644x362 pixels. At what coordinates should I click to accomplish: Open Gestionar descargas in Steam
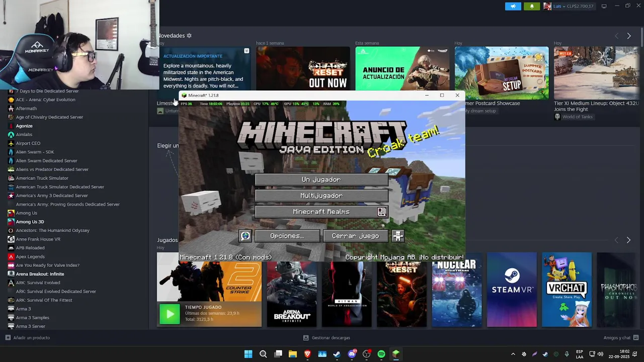click(x=327, y=338)
